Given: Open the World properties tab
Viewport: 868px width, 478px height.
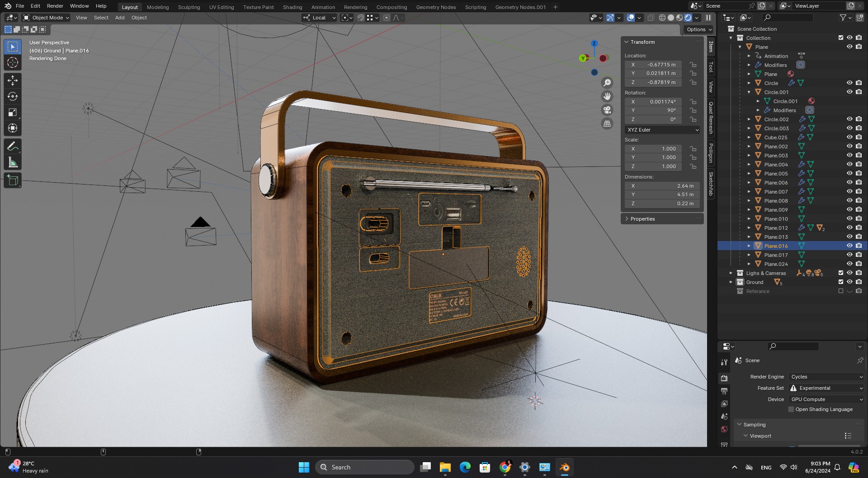Looking at the screenshot, I should [x=724, y=429].
